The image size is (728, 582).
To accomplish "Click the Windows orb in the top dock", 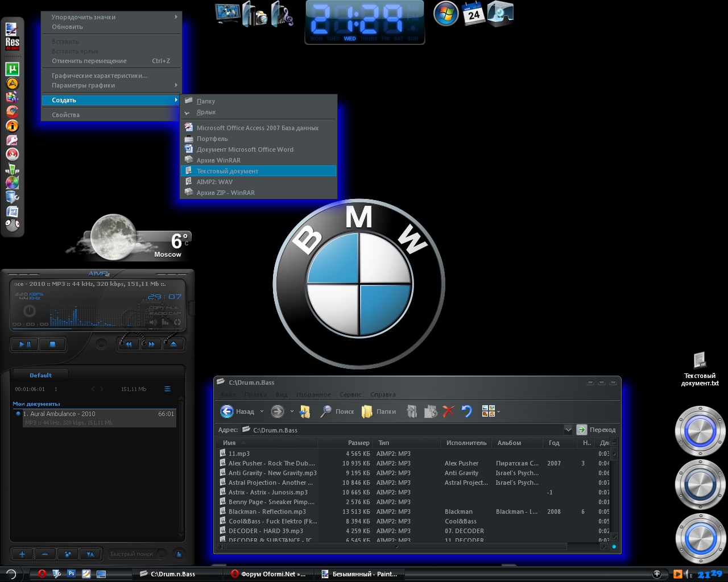I will 446,14.
